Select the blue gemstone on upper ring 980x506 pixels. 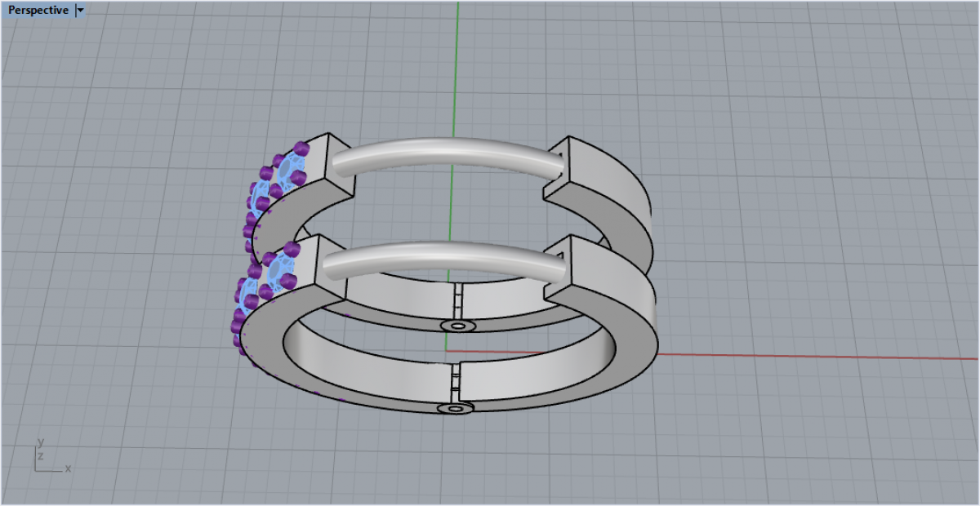(287, 173)
